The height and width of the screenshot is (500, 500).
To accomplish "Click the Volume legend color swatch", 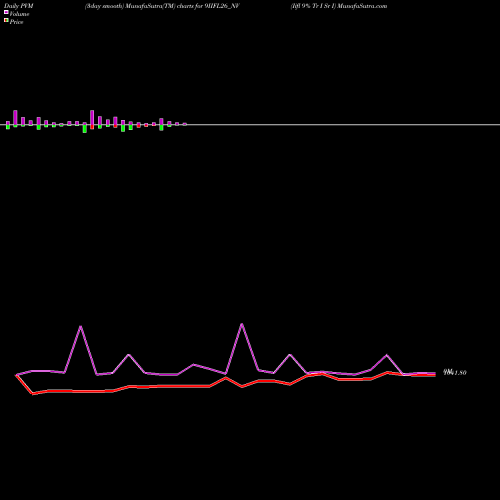I will pyautogui.click(x=6, y=13).
